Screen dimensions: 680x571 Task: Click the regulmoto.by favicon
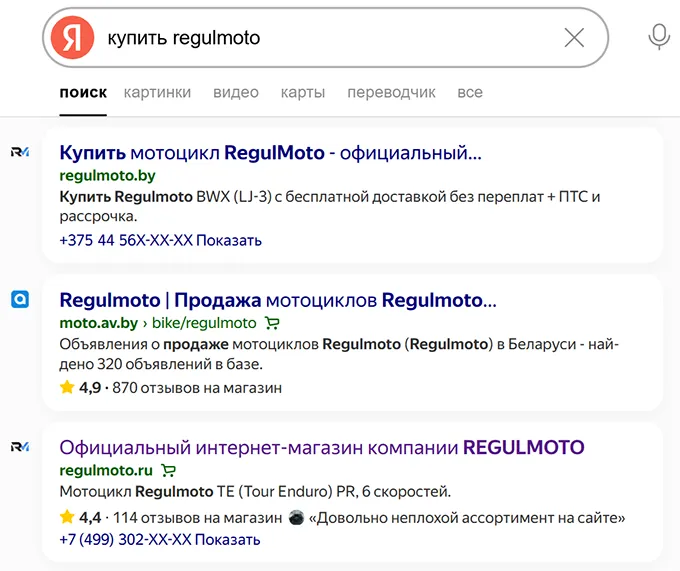pos(20,152)
